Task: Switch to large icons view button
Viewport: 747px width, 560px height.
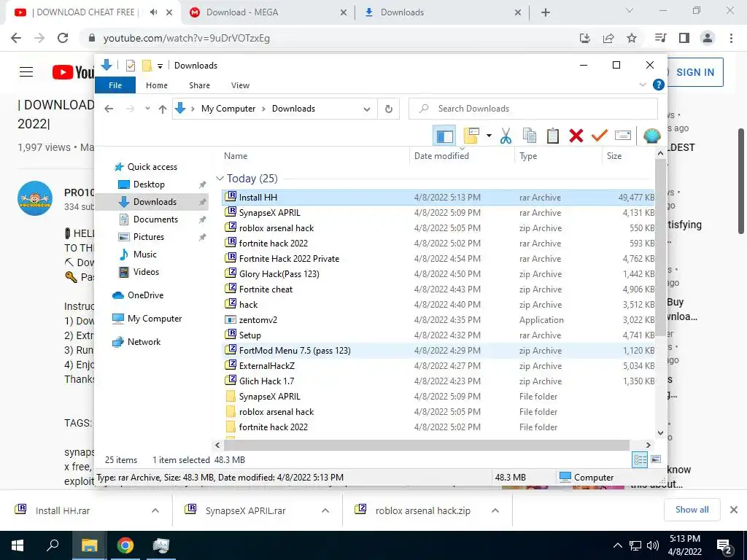Action: [x=656, y=459]
